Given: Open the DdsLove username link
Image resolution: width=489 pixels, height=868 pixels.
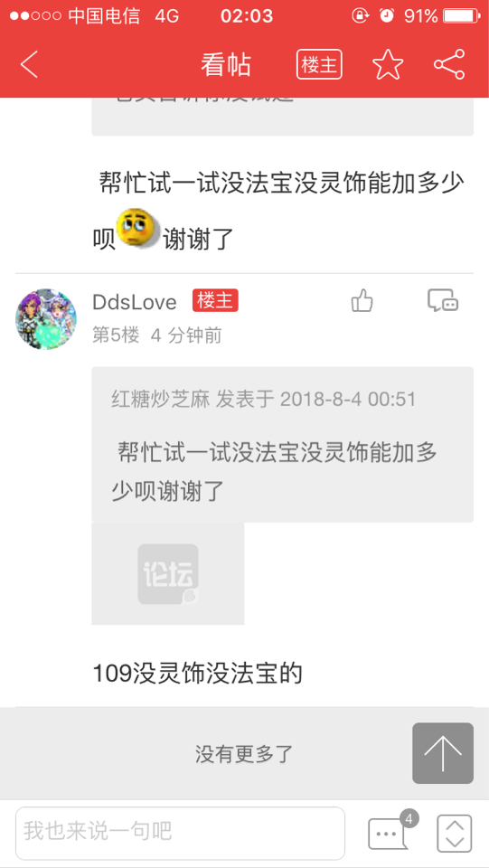Looking at the screenshot, I should click(x=135, y=302).
